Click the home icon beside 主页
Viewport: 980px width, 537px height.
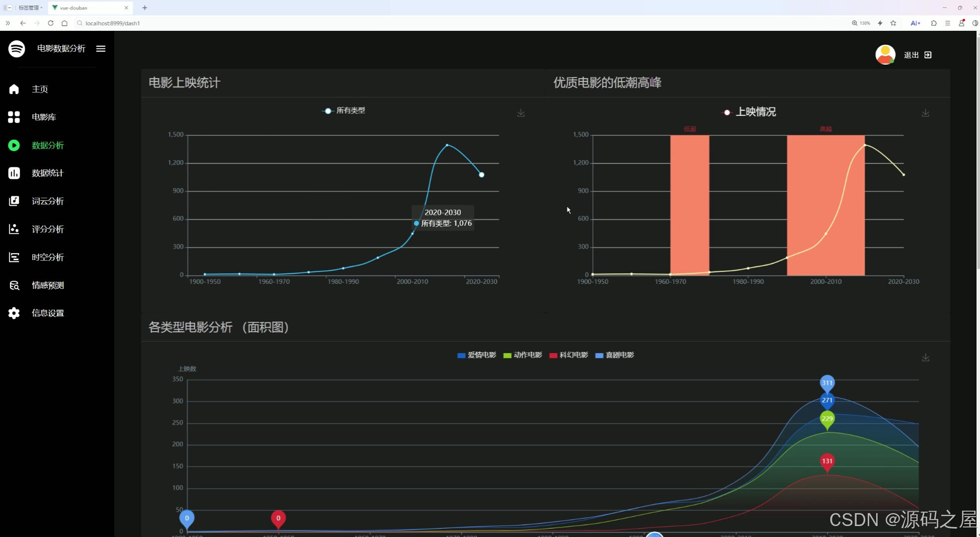tap(14, 89)
